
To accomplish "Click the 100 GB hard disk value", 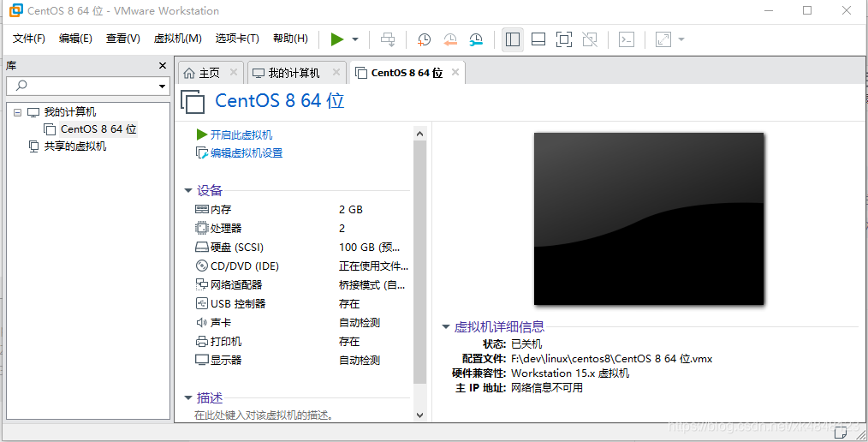I will [369, 248].
